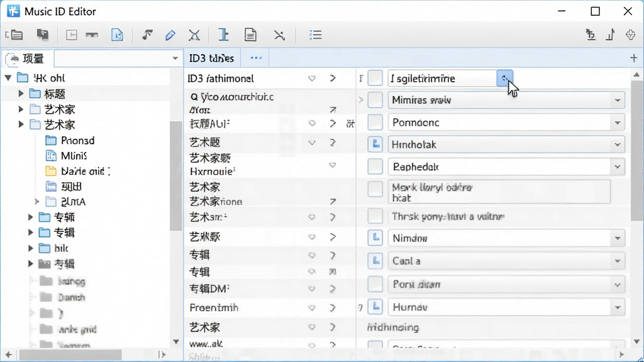Click the right chevron in 专辑 row
The image size is (644, 362).
coord(333,255)
